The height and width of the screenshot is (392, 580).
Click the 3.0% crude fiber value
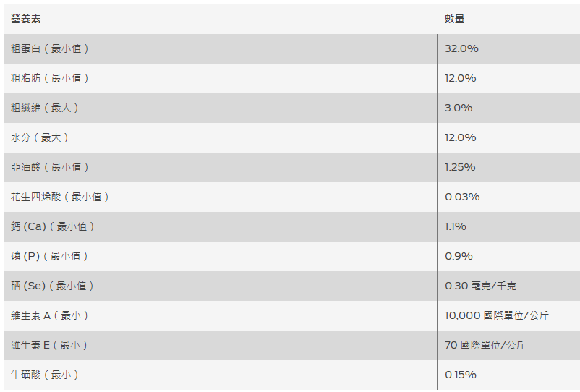point(459,108)
